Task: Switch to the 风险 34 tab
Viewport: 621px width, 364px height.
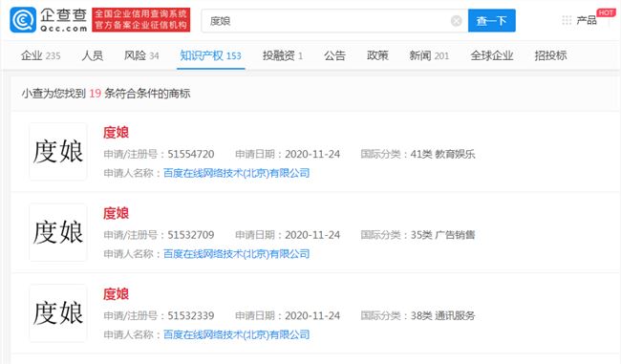Action: 141,55
